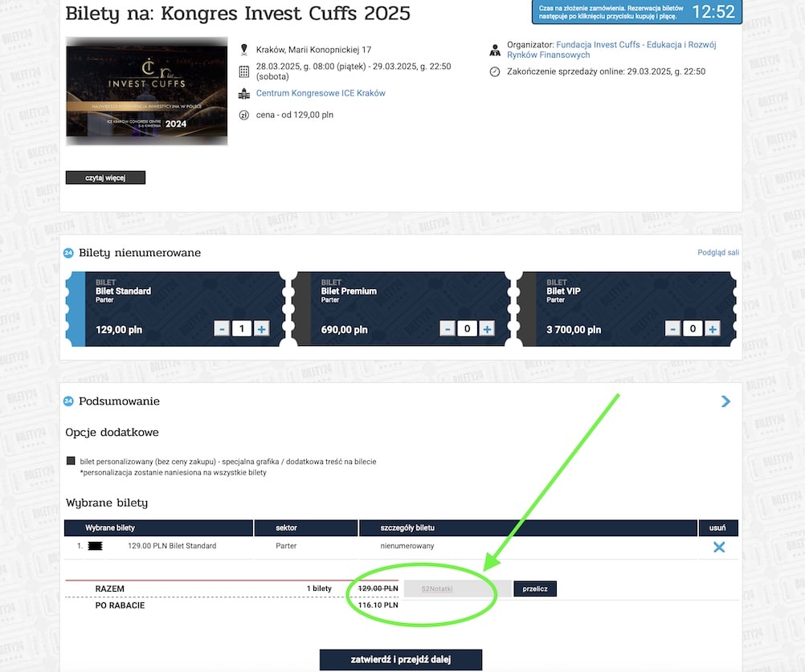Increase Bilet Premium quantity with plus
Image resolution: width=805 pixels, height=672 pixels.
[487, 329]
